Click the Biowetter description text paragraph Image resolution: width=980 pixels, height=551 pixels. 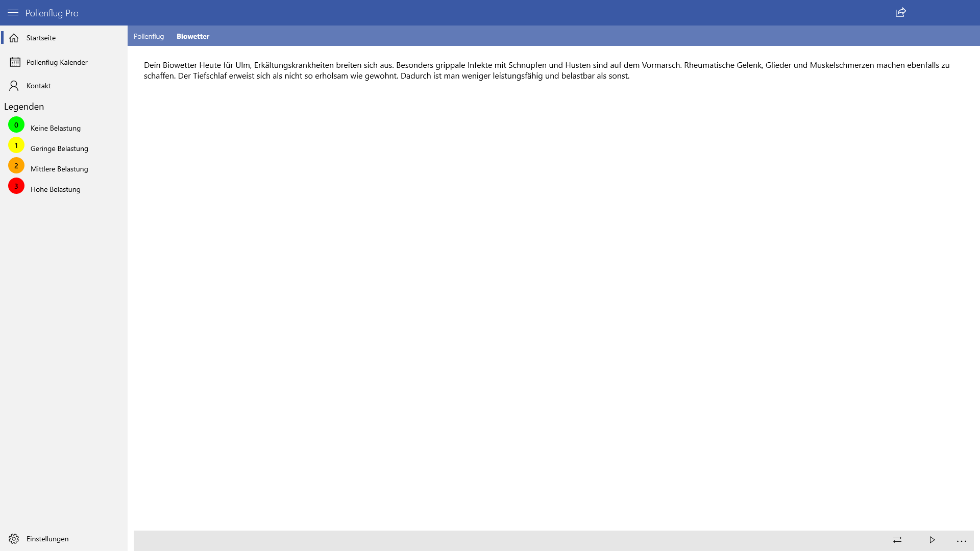pyautogui.click(x=546, y=70)
